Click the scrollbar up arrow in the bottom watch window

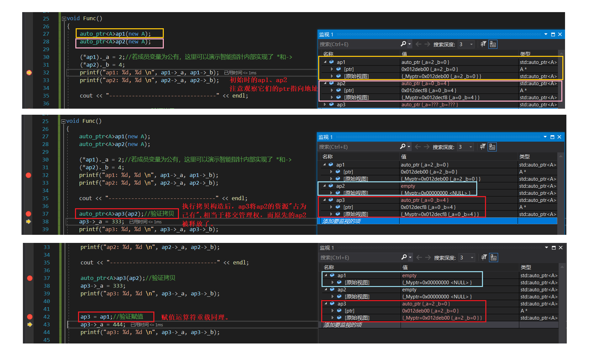(x=562, y=267)
